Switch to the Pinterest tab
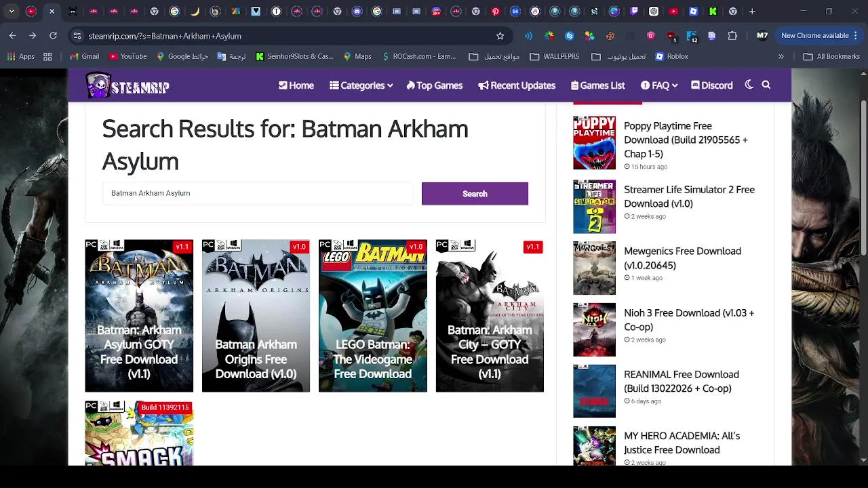868x488 pixels. pos(496,12)
